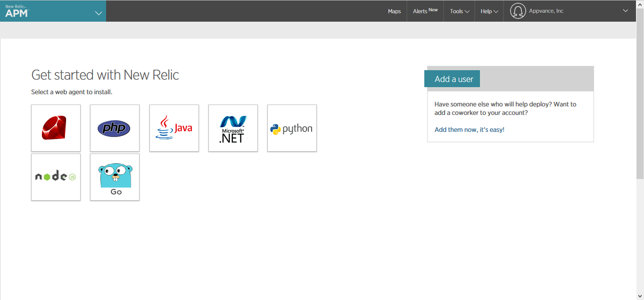Follow the 'Add them now, it's easy!' link
644x300 pixels.
click(469, 130)
